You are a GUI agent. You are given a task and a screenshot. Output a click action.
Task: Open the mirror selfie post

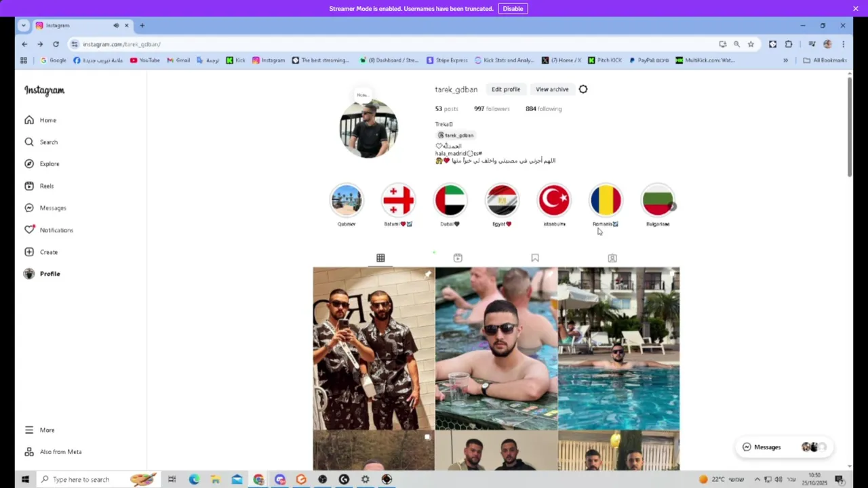[374, 348]
